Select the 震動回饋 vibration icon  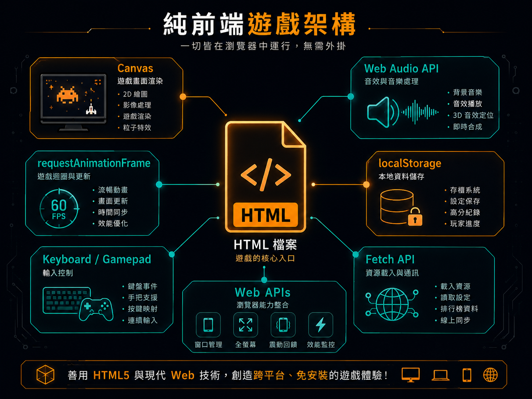[283, 325]
